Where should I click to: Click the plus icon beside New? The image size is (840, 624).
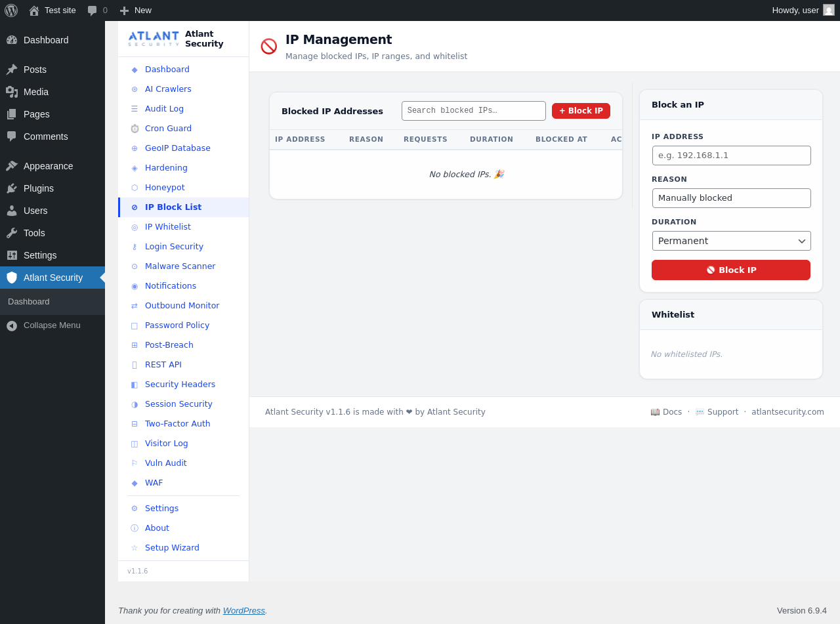[124, 10]
